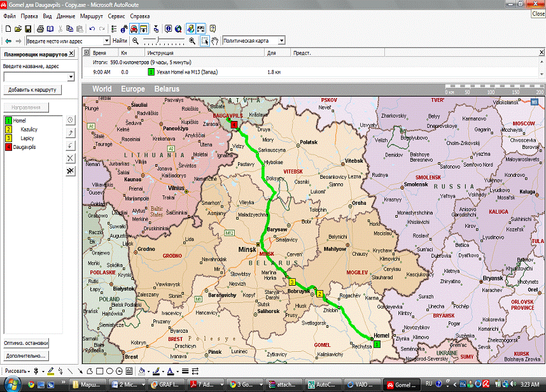
Task: Toggle the directions pane toolbar button
Action: pyautogui.click(x=144, y=29)
